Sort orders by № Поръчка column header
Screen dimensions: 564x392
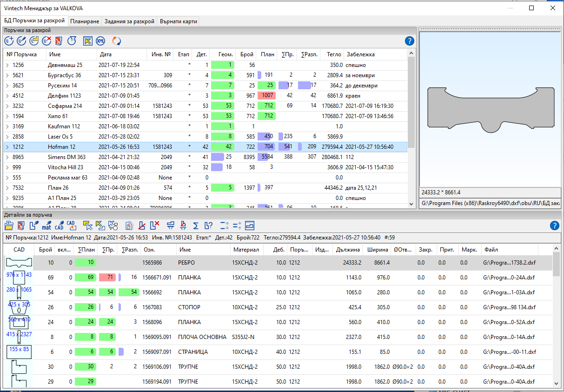pos(25,54)
